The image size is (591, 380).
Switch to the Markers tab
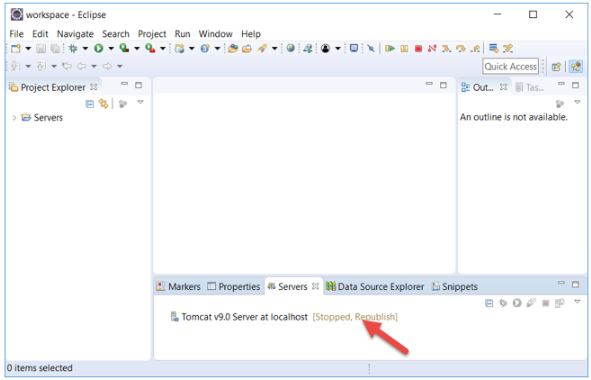179,287
